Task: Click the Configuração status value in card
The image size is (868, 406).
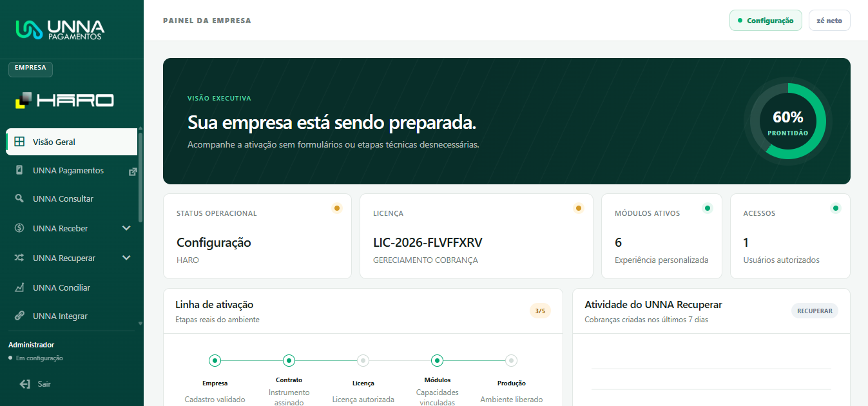Action: click(x=214, y=243)
